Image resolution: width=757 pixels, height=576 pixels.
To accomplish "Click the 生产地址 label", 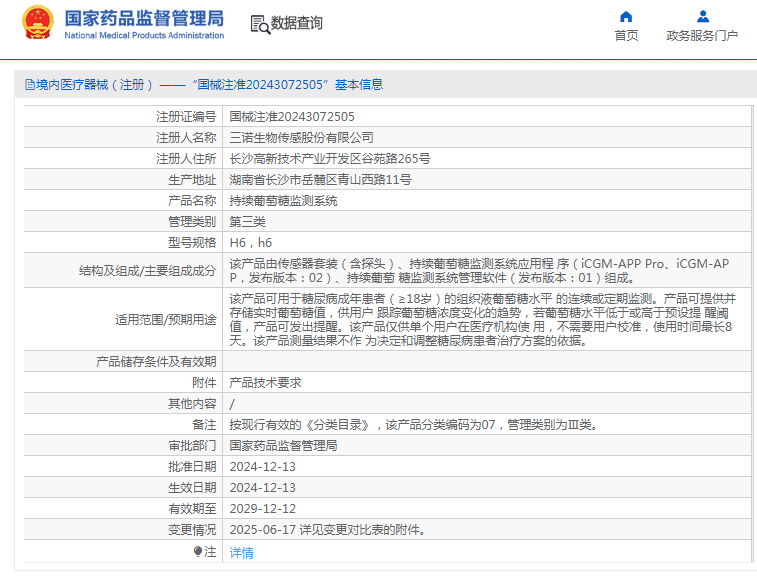I will coord(192,180).
